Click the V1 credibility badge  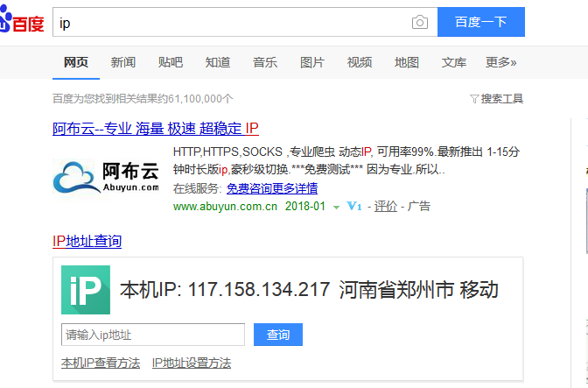(354, 206)
